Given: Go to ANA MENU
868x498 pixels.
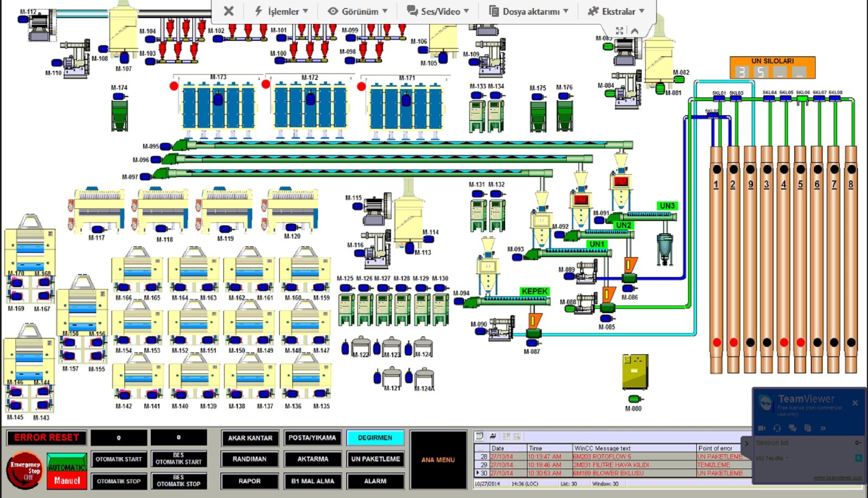Looking at the screenshot, I should tap(438, 460).
